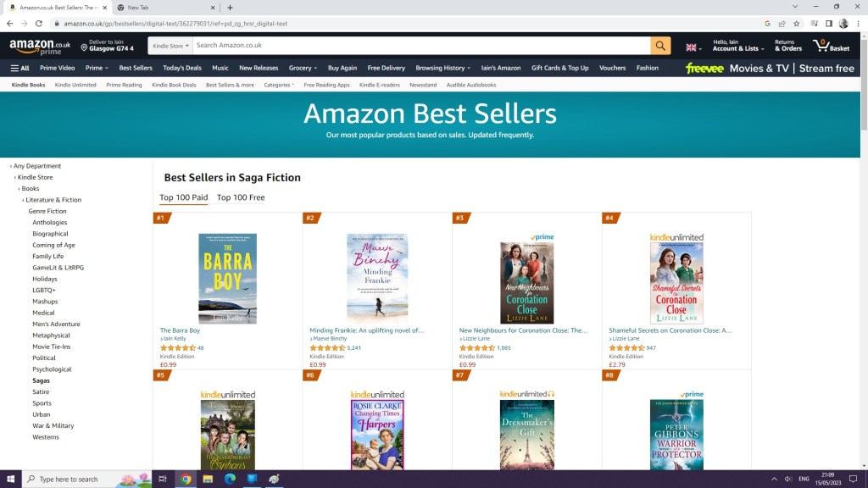Open The Barra Boy title link

pyautogui.click(x=180, y=330)
